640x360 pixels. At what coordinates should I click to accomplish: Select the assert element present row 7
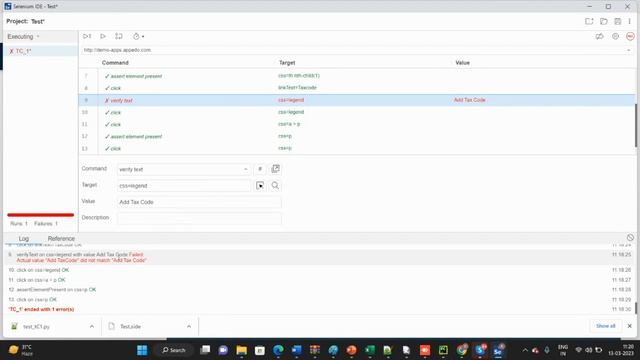click(x=357, y=76)
